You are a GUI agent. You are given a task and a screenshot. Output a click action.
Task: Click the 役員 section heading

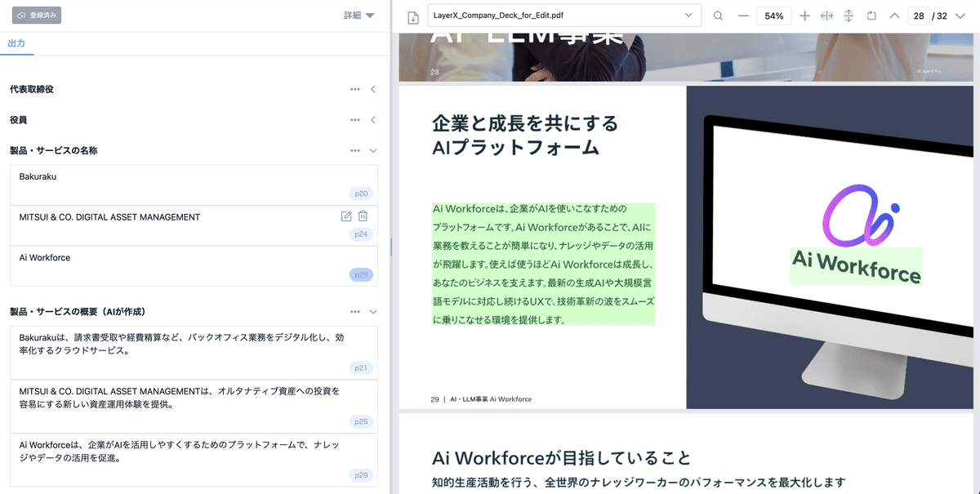(18, 120)
